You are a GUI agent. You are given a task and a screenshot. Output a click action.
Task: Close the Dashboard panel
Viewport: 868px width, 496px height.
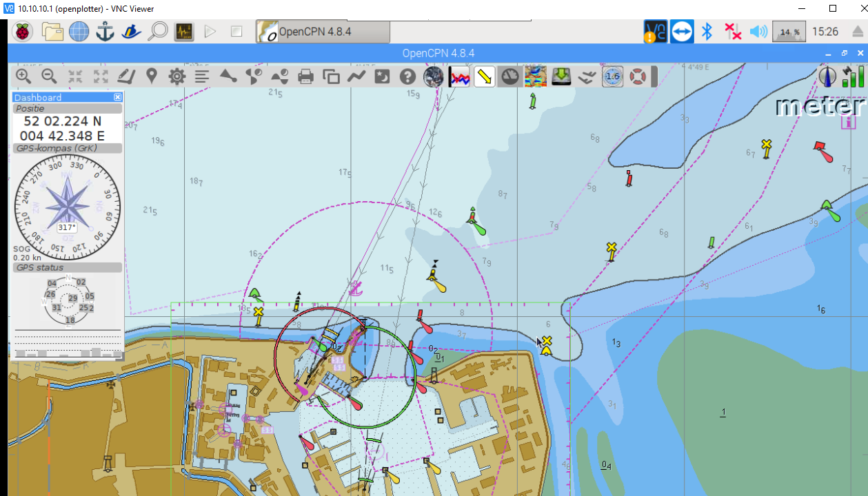118,98
